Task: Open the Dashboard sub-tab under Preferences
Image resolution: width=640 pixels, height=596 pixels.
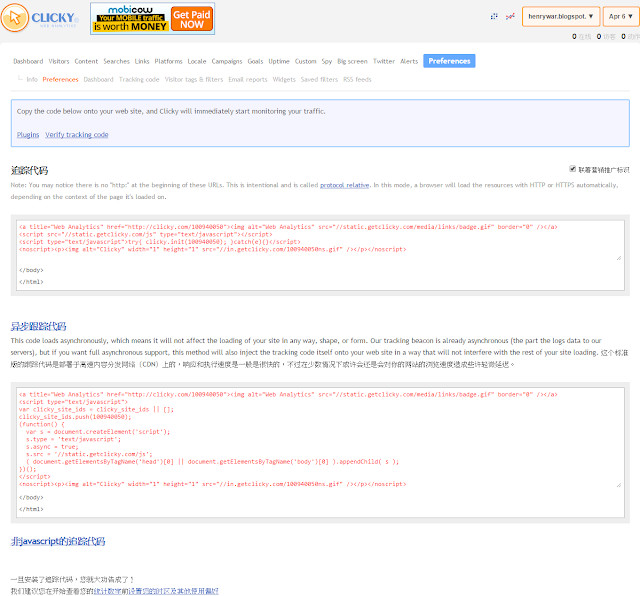Action: [x=98, y=79]
